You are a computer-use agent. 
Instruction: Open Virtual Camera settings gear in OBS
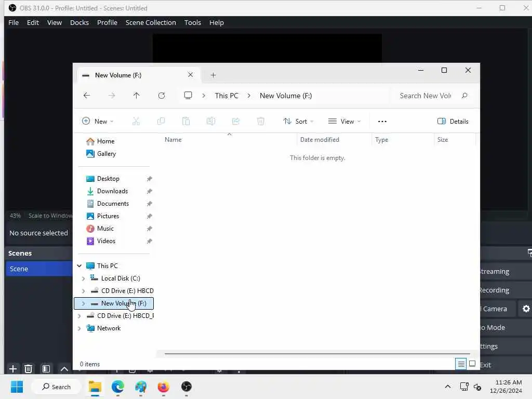pos(526,309)
